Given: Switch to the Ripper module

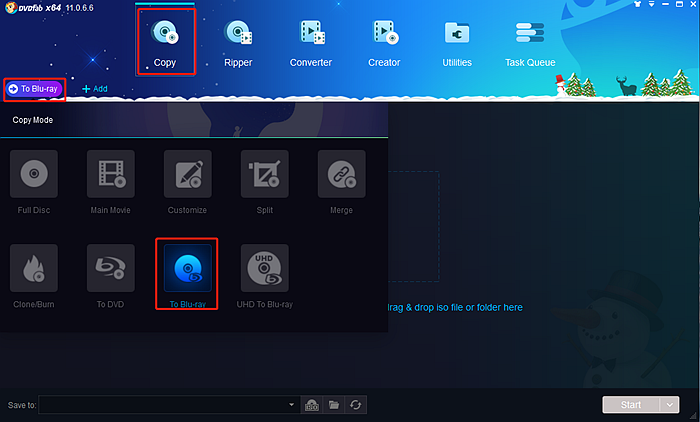Looking at the screenshot, I should click(x=238, y=42).
